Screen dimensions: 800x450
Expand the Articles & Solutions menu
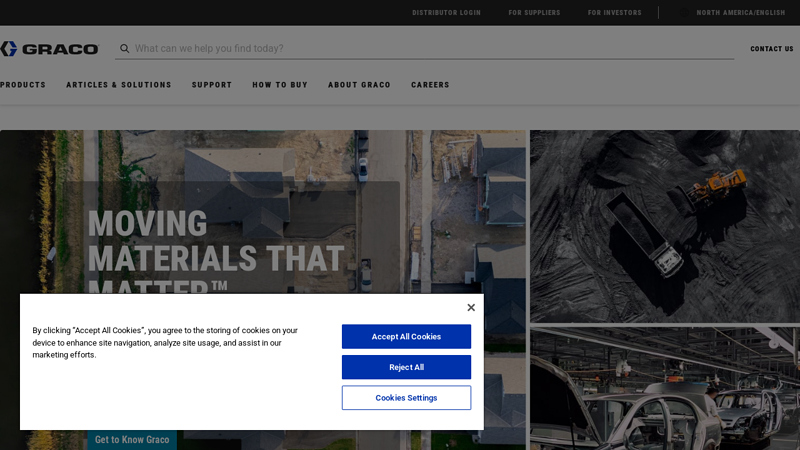pyautogui.click(x=119, y=85)
